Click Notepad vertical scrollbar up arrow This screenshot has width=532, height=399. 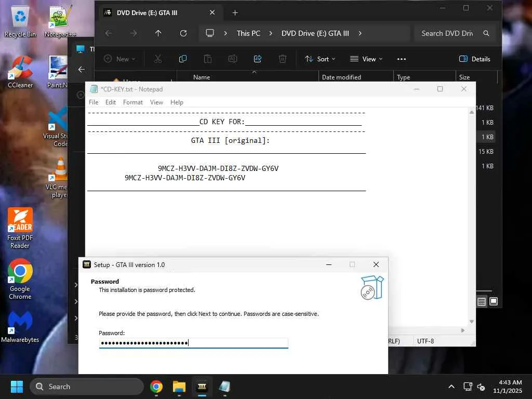pyautogui.click(x=471, y=112)
